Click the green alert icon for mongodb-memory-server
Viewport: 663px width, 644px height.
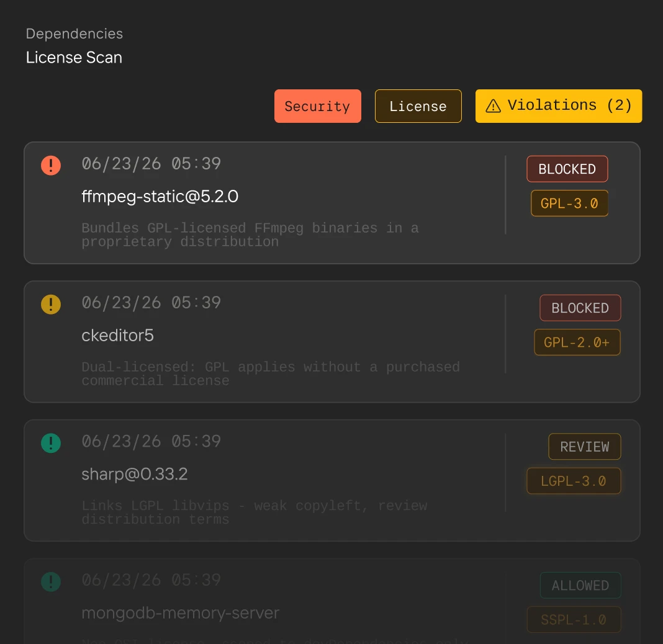51,582
